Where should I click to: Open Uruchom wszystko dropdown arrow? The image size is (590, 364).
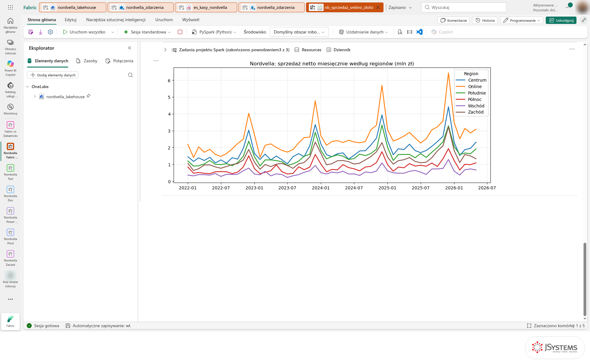[113, 32]
